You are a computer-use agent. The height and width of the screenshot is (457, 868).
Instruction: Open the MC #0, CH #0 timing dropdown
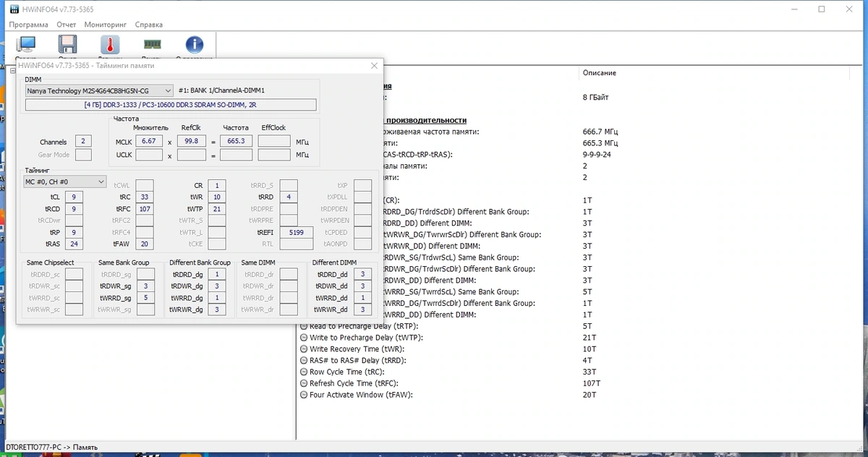coord(65,181)
